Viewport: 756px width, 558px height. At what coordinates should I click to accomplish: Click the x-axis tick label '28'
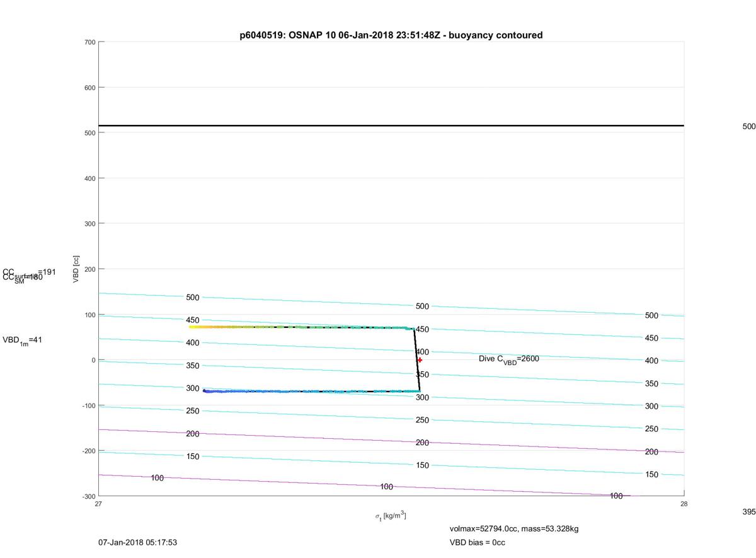pos(684,504)
